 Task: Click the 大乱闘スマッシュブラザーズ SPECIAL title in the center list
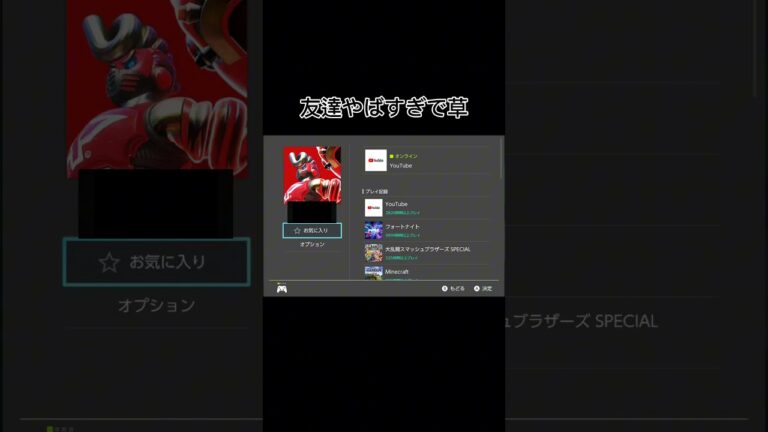click(x=428, y=249)
